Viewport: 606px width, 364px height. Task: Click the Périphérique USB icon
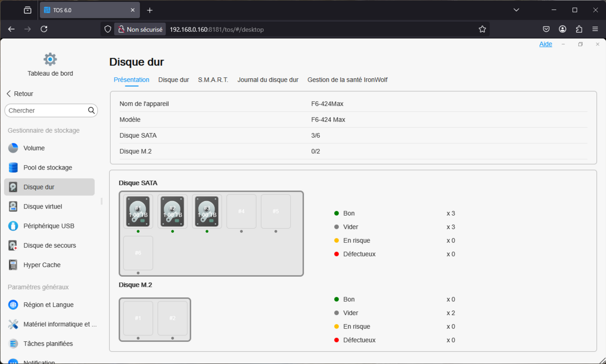click(13, 226)
